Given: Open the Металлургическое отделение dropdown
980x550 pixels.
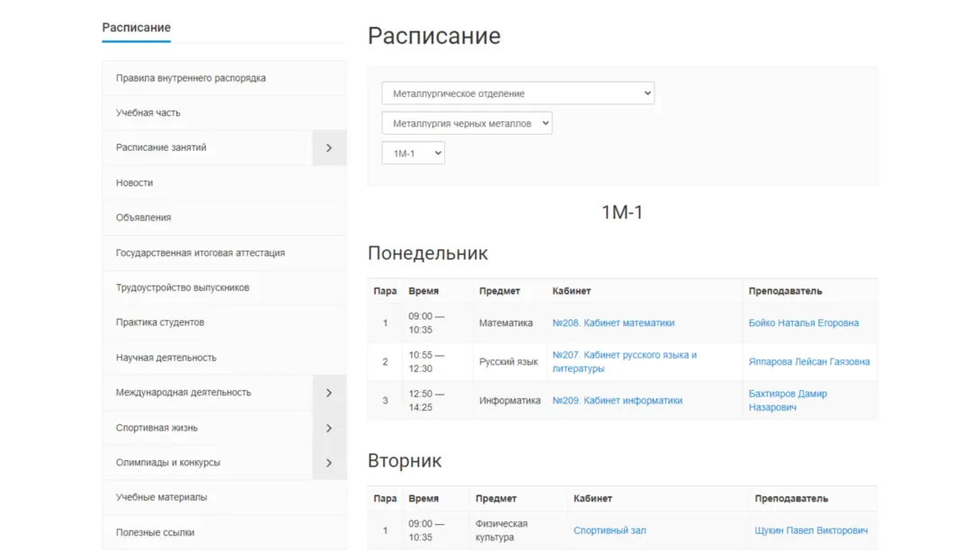Looking at the screenshot, I should pos(518,93).
